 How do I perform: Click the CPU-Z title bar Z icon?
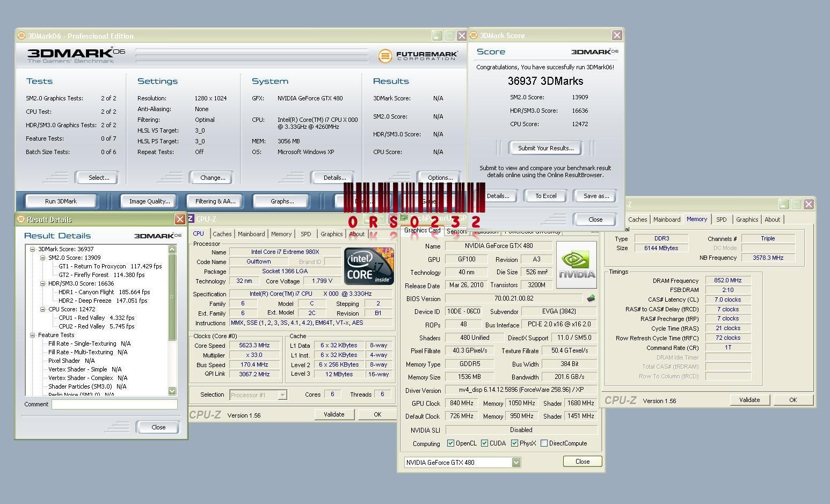point(191,218)
